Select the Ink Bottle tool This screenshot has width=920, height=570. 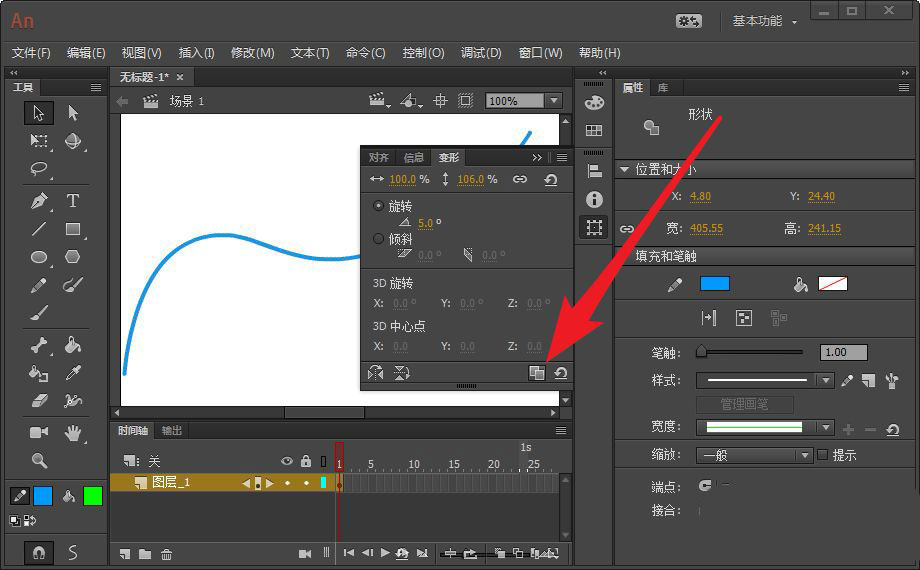[39, 373]
